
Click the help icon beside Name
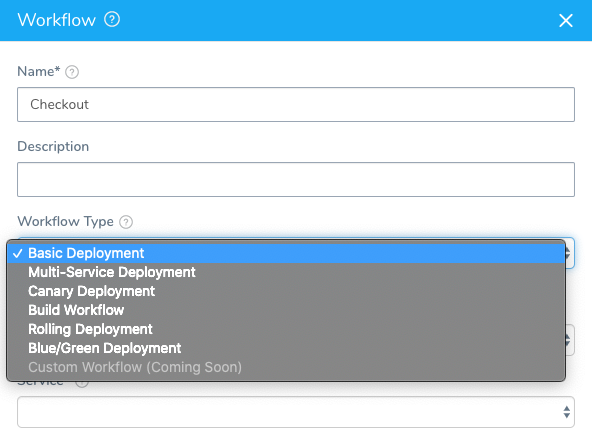(72, 72)
